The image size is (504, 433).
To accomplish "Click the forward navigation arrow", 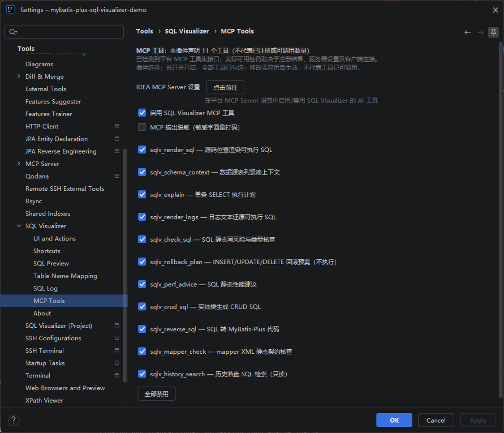I will [x=480, y=32].
